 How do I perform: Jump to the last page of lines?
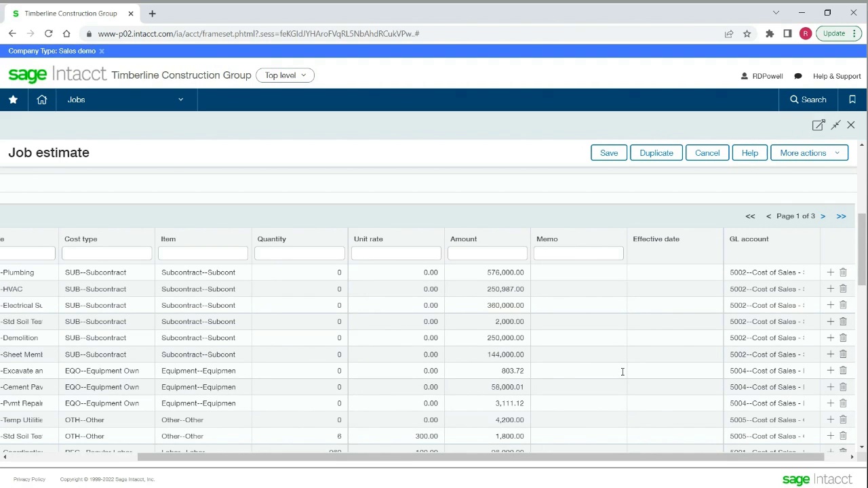[x=841, y=216]
